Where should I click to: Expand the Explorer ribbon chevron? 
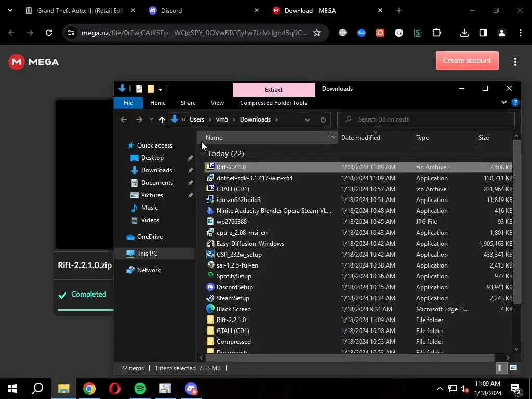pos(503,102)
